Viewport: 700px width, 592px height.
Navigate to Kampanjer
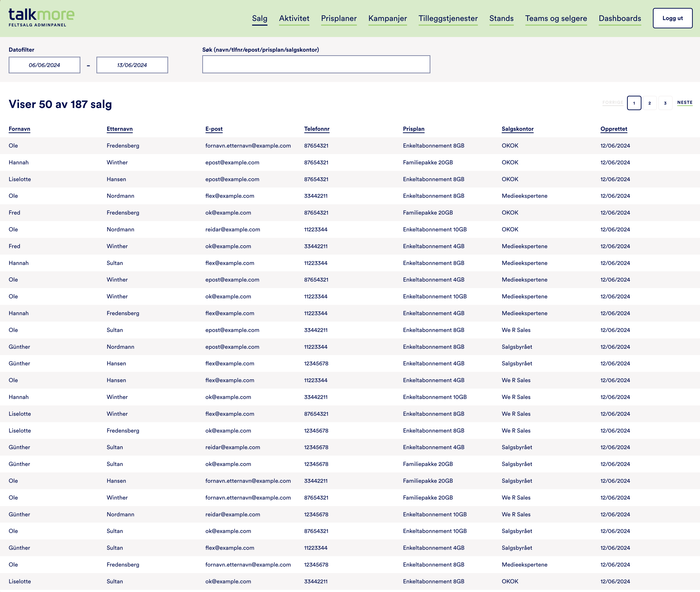click(x=388, y=19)
